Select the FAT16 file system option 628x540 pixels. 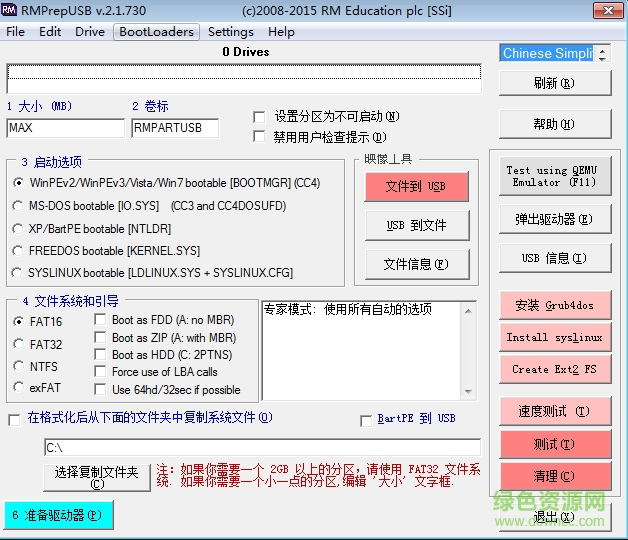click(18, 322)
